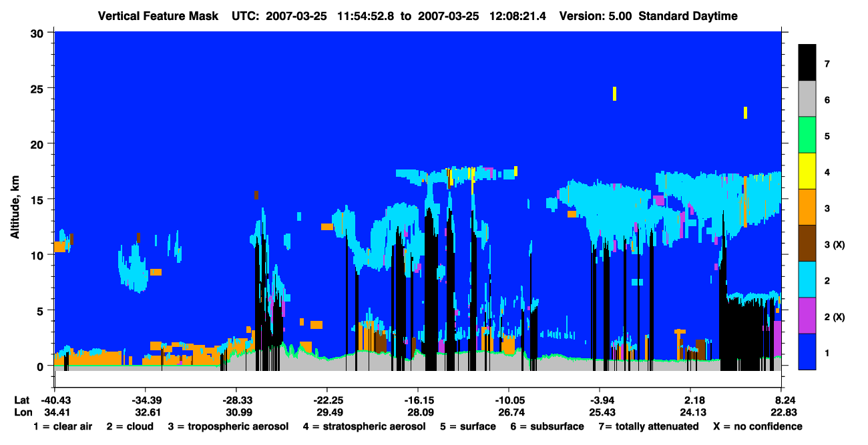Click the cyan color bar segment labeled 2

click(807, 280)
